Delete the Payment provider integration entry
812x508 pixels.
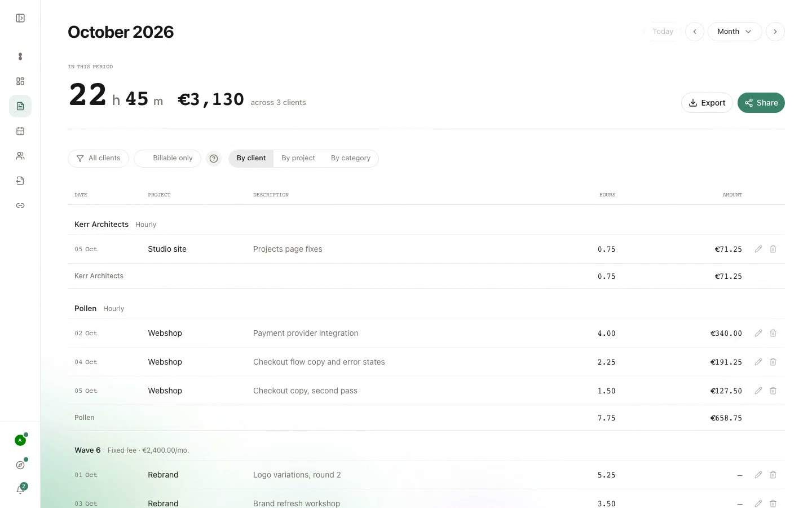click(773, 333)
